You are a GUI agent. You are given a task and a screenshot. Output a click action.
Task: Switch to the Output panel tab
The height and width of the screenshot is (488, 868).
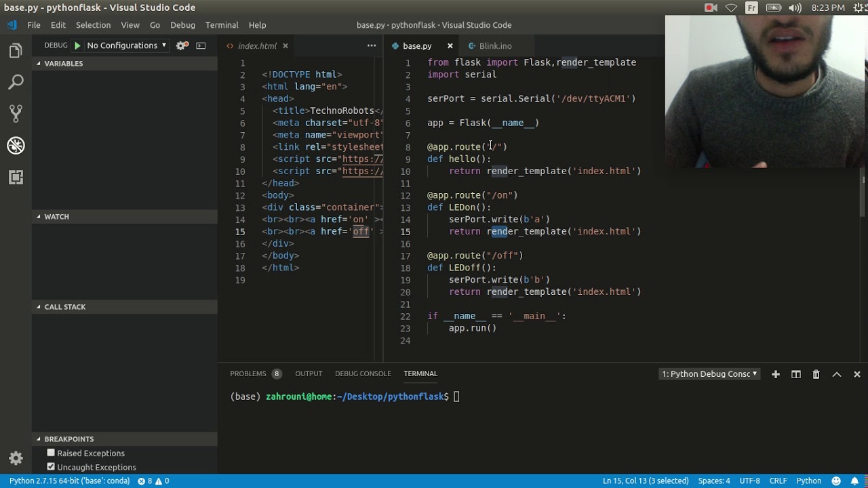pyautogui.click(x=309, y=373)
